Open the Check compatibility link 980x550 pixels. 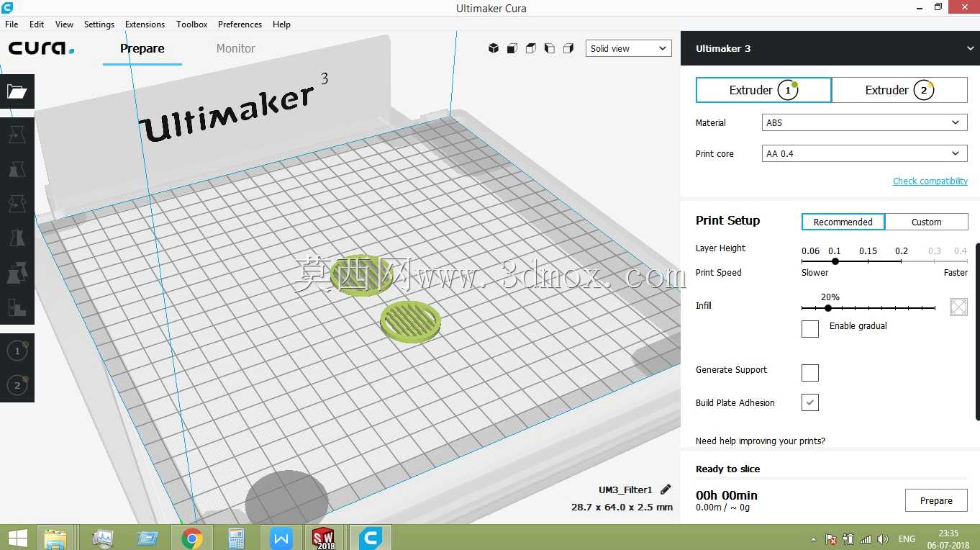[930, 181]
